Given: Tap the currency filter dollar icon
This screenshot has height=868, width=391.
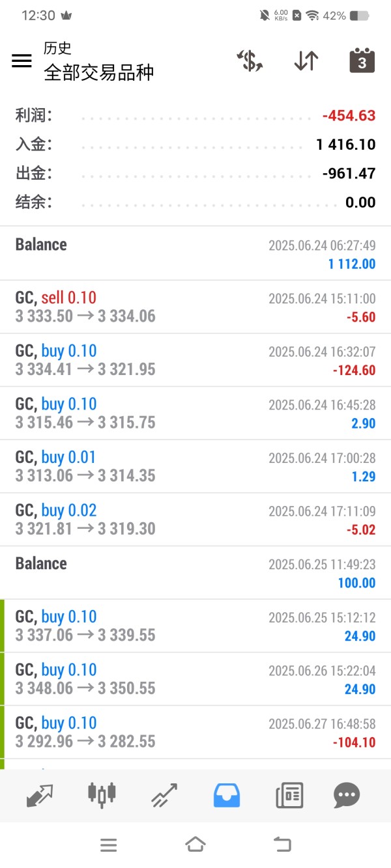Looking at the screenshot, I should point(250,61).
